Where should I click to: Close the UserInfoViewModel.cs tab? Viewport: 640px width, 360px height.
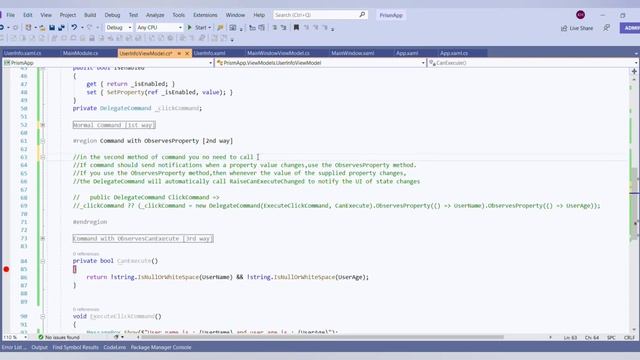coord(187,53)
